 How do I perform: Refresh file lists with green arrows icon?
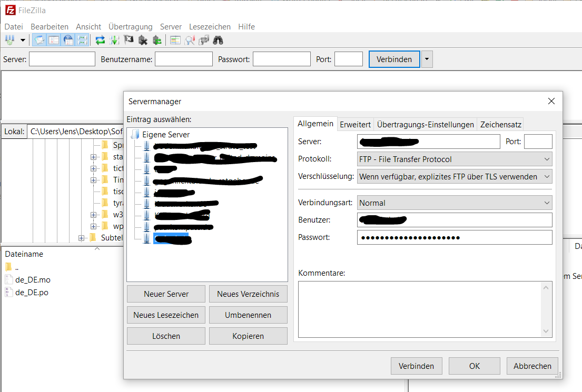tap(100, 40)
